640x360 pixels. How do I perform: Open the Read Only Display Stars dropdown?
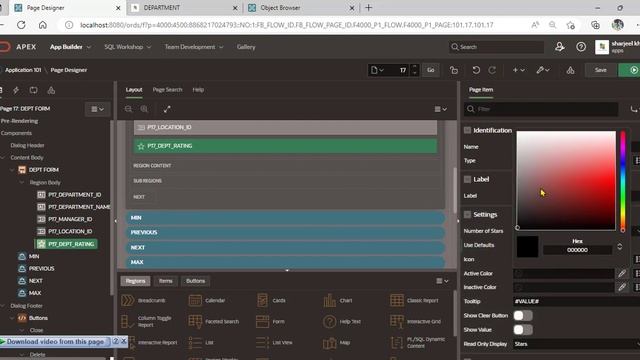click(576, 344)
